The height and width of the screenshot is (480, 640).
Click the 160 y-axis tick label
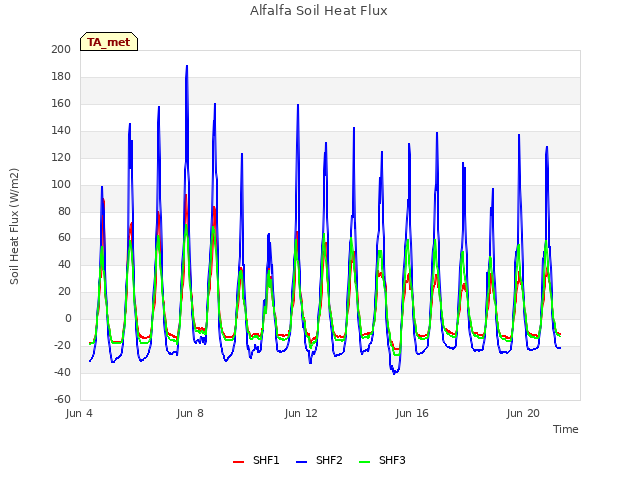[x=61, y=103]
